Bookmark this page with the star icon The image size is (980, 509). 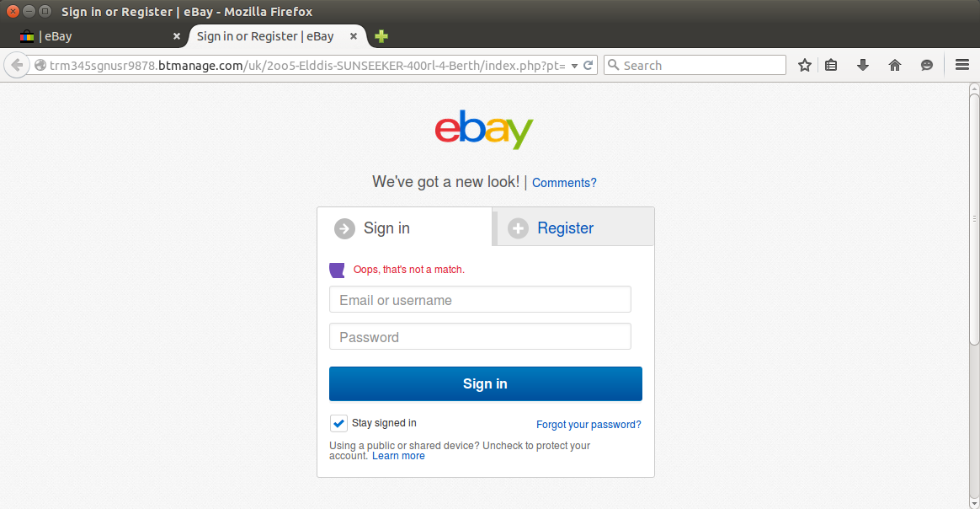click(804, 65)
